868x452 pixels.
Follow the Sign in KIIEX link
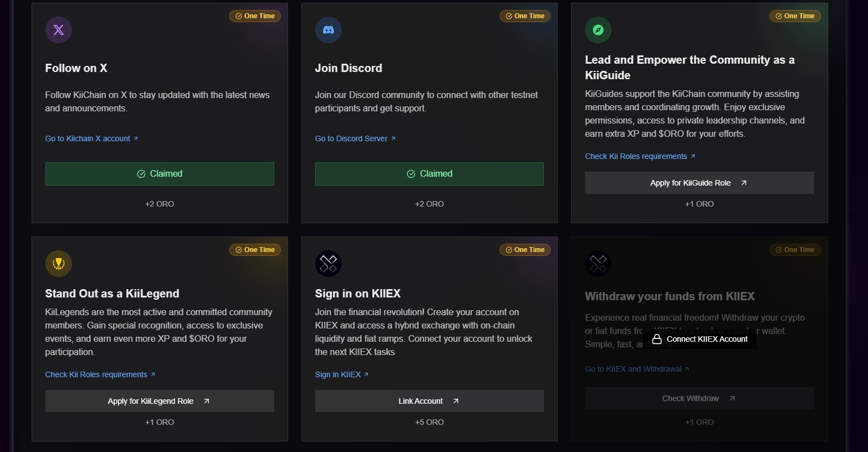click(338, 374)
